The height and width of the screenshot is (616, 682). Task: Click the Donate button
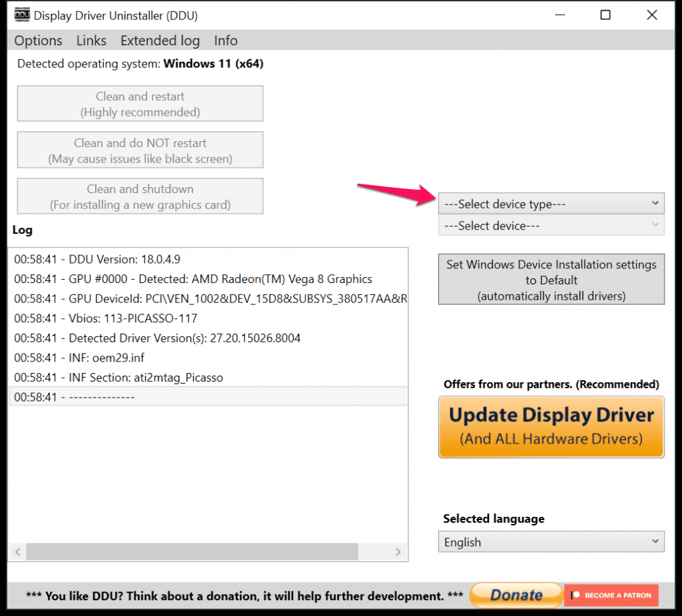[x=516, y=595]
